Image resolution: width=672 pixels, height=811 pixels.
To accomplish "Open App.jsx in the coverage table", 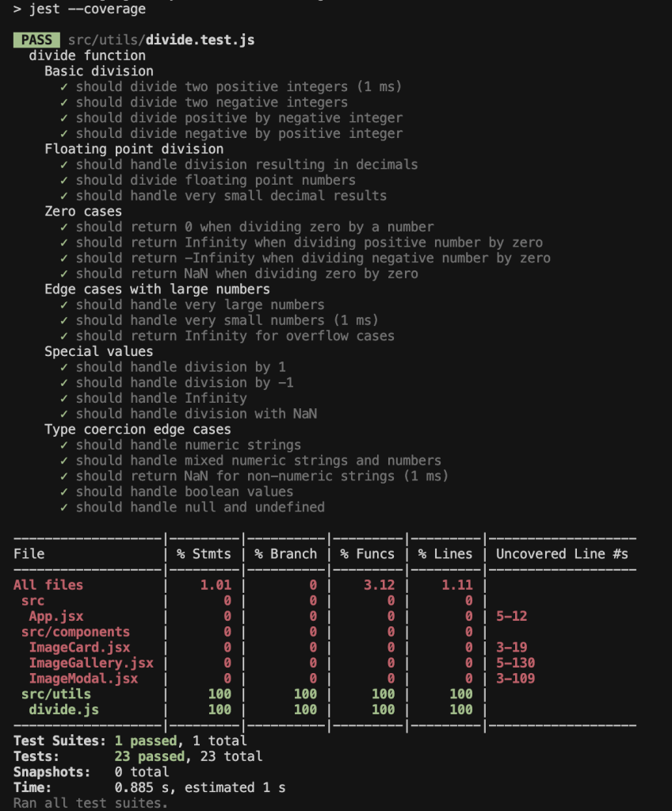I will point(56,616).
